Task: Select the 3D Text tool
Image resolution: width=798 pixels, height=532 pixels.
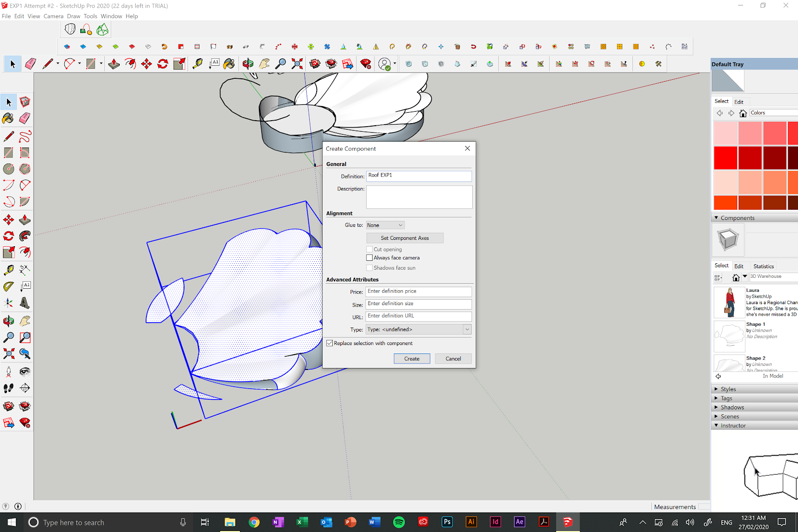Action: [x=25, y=303]
